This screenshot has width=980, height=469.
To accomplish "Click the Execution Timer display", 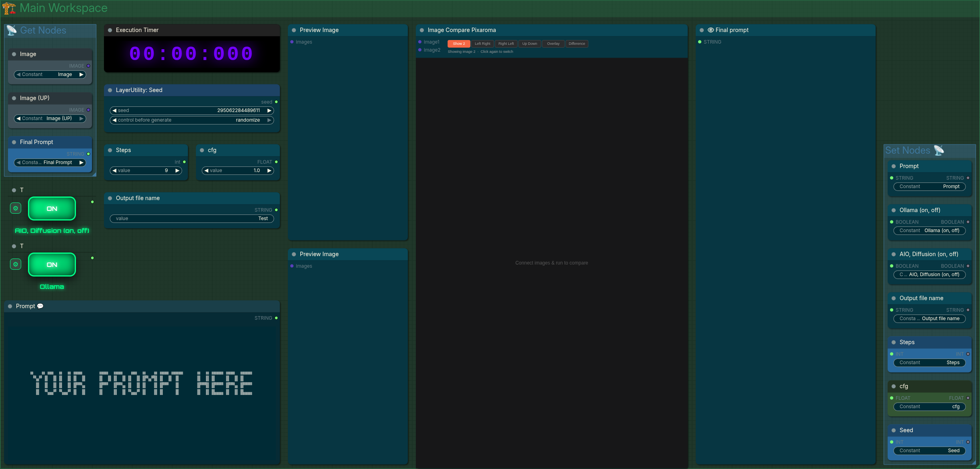I will (192, 54).
